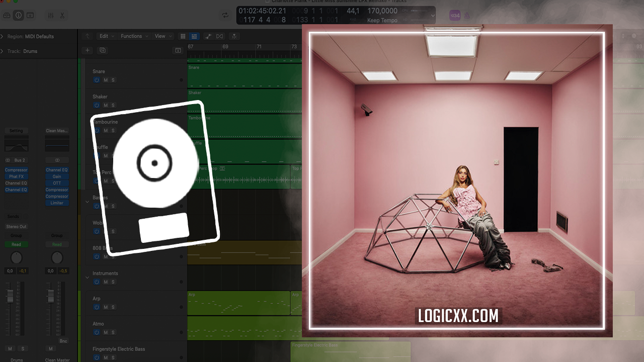The height and width of the screenshot is (362, 644).
Task: Show Flex bowtie icon
Action: (220, 36)
